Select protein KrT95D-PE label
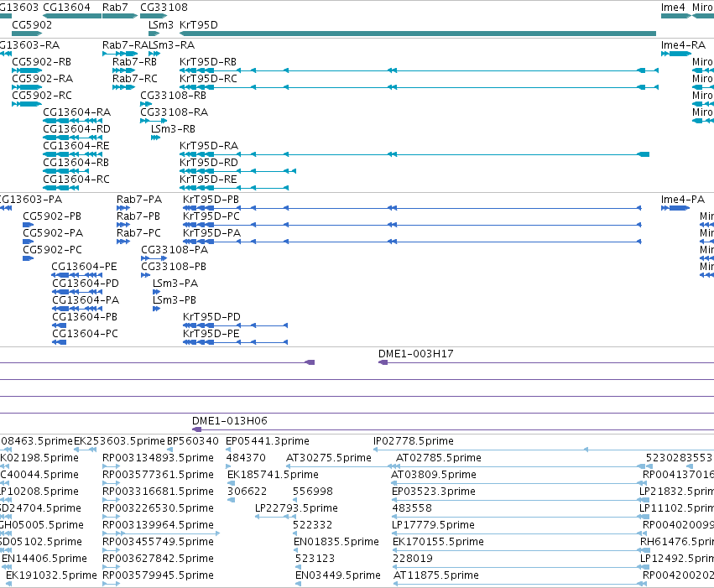714x588 pixels. 211,334
